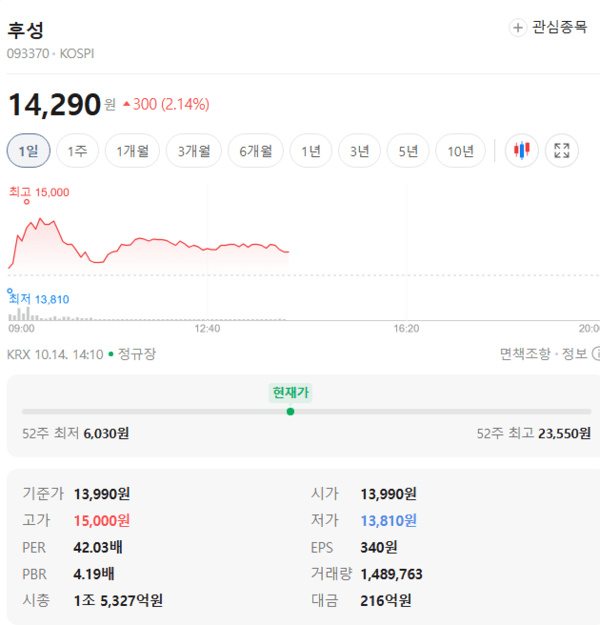Click 저가 13,810원 value
600x625 pixels.
tap(388, 521)
